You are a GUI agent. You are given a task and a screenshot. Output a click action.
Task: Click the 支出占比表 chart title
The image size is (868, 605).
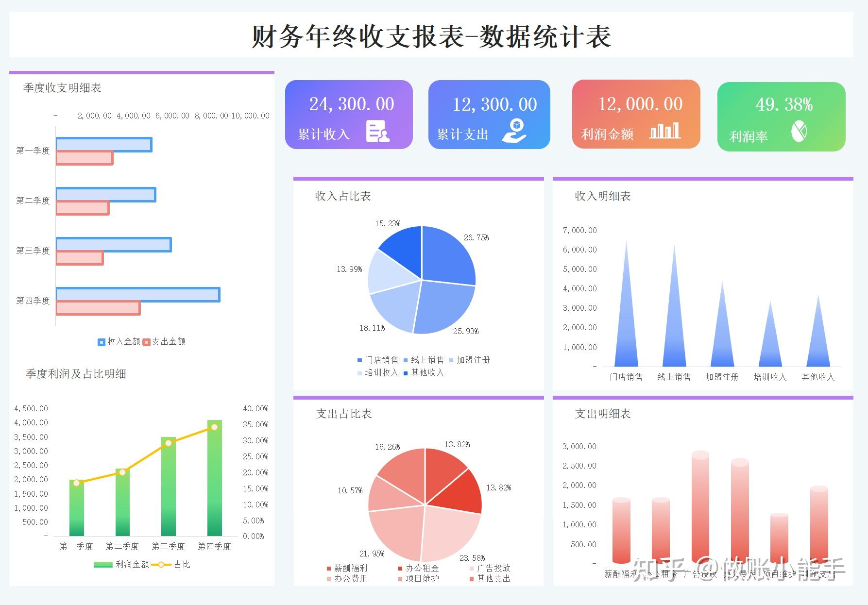point(344,414)
